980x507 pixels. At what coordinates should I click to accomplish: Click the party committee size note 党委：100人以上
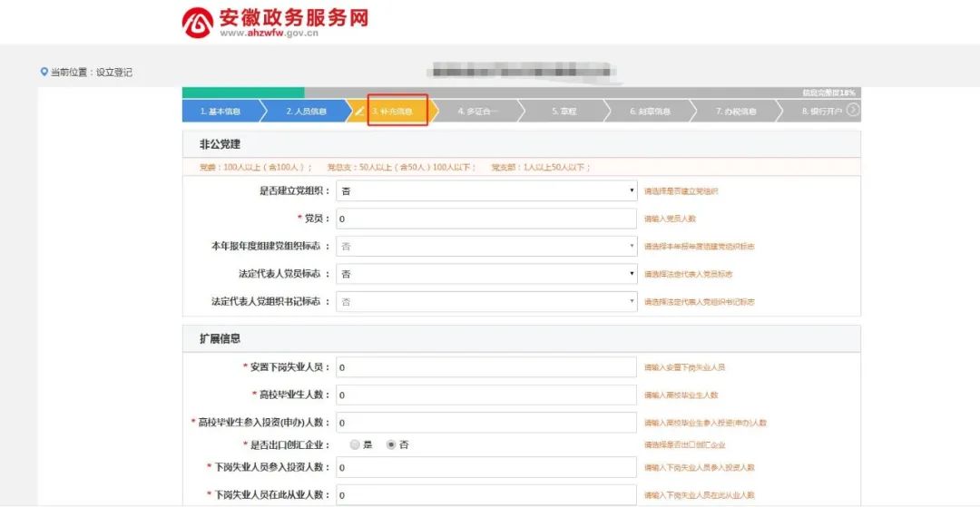[256, 167]
